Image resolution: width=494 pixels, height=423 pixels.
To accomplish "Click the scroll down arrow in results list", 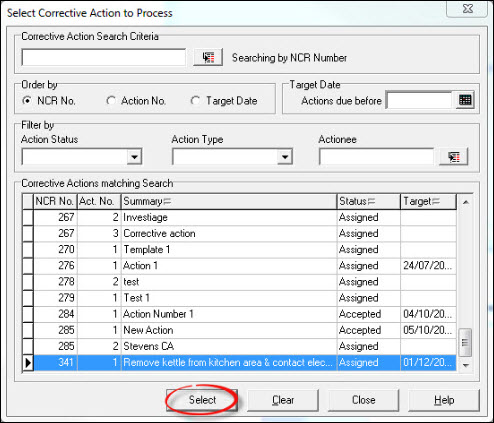I will 466,365.
